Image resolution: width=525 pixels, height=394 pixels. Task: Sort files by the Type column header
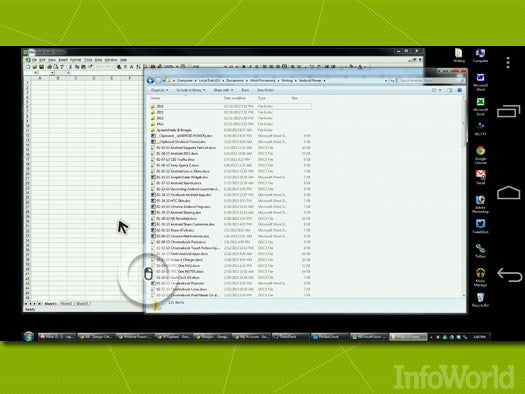(x=261, y=98)
